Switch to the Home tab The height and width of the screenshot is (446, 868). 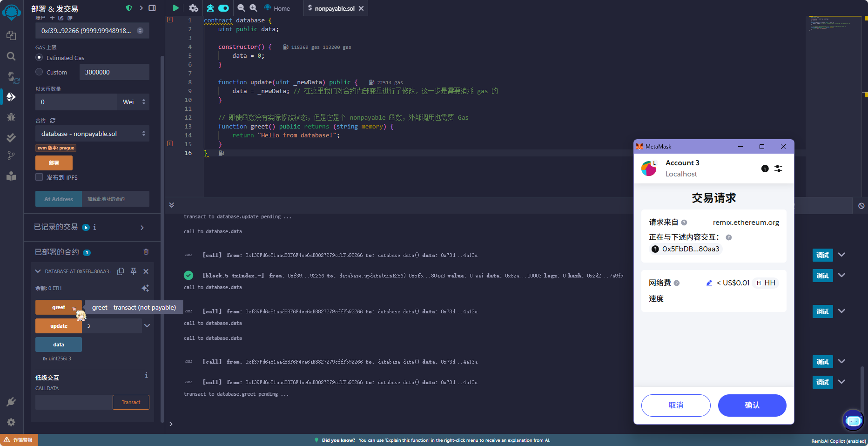pos(277,8)
